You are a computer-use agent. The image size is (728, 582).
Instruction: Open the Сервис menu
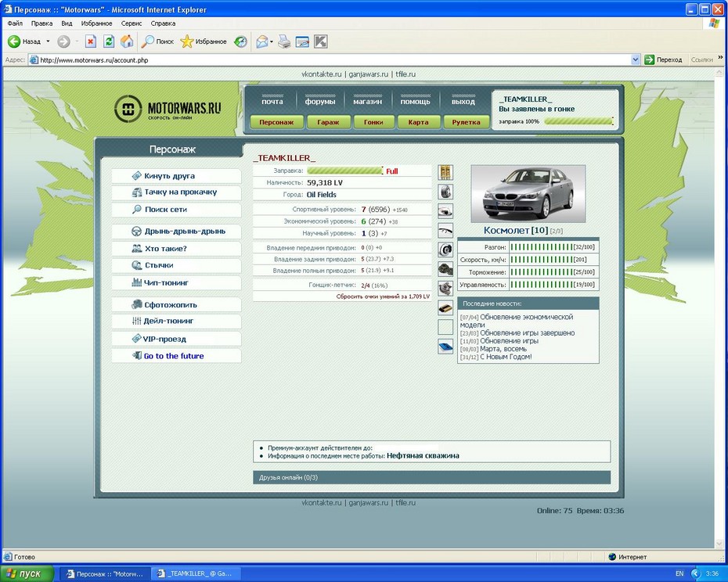coord(132,23)
